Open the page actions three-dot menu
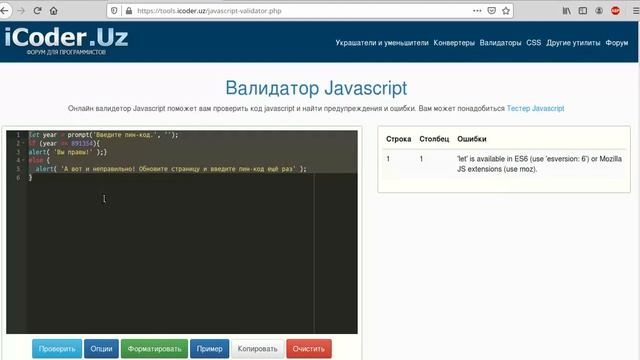The height and width of the screenshot is (360, 640). pos(477,11)
